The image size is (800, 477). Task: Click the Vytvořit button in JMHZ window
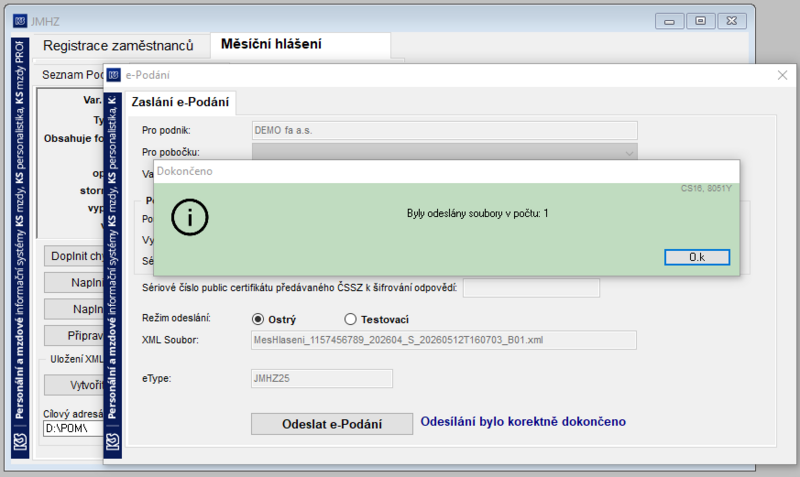(74, 385)
